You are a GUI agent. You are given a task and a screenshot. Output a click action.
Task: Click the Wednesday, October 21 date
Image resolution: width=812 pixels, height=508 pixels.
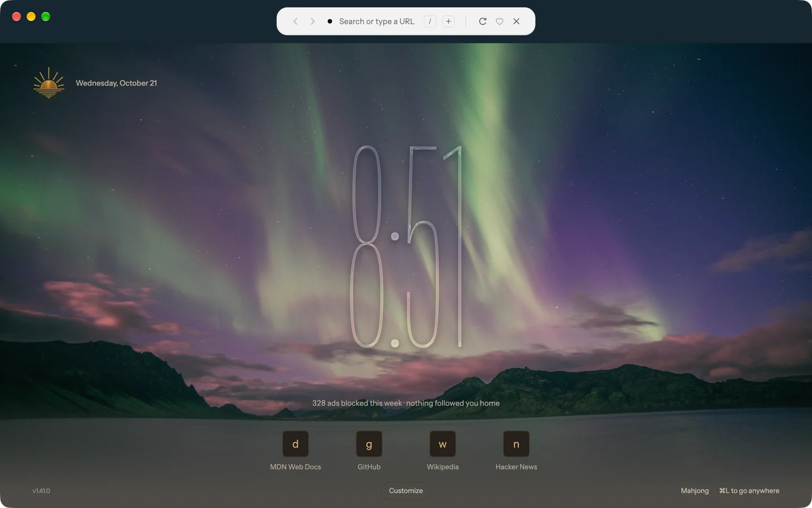[x=117, y=83]
